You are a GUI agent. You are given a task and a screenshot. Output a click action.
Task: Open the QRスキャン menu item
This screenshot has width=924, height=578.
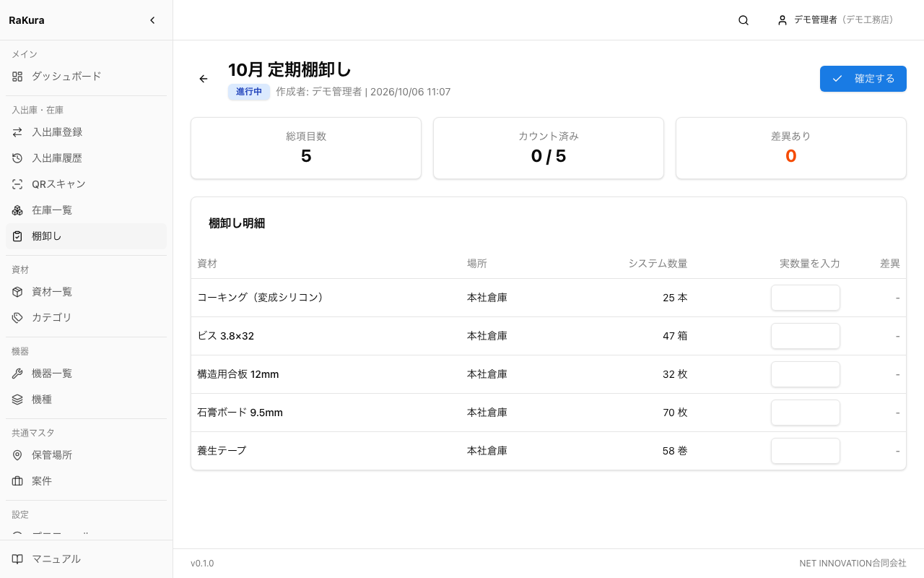(86, 184)
